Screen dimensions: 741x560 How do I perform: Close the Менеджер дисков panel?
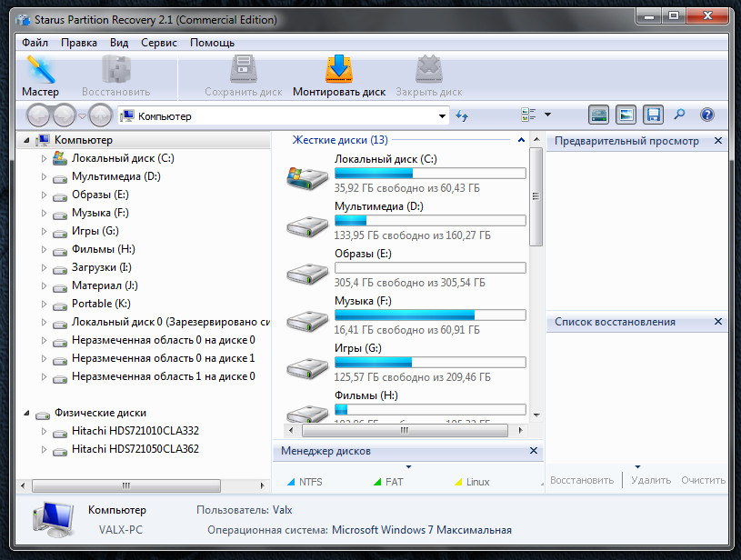pos(534,450)
